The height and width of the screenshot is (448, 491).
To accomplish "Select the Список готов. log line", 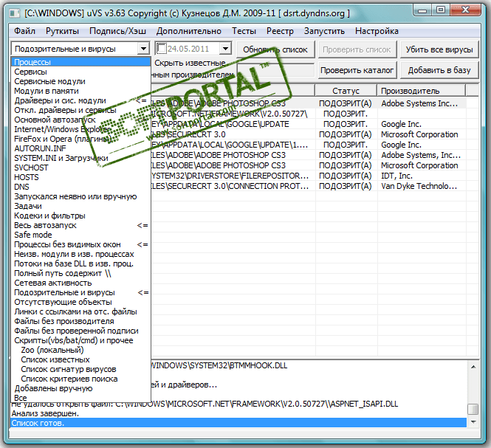I will [238, 423].
